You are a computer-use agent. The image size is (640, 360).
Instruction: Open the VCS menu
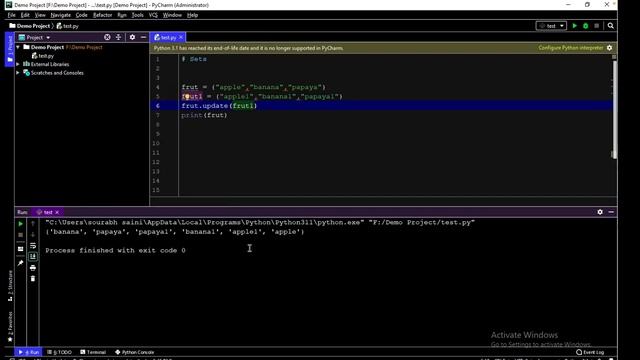coord(153,15)
